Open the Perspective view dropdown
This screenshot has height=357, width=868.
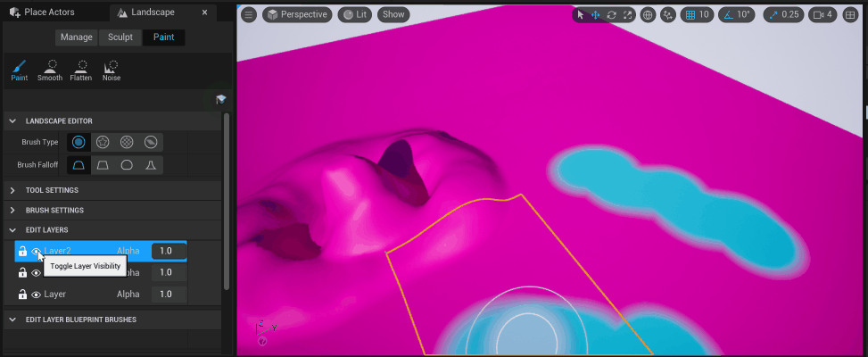point(297,15)
